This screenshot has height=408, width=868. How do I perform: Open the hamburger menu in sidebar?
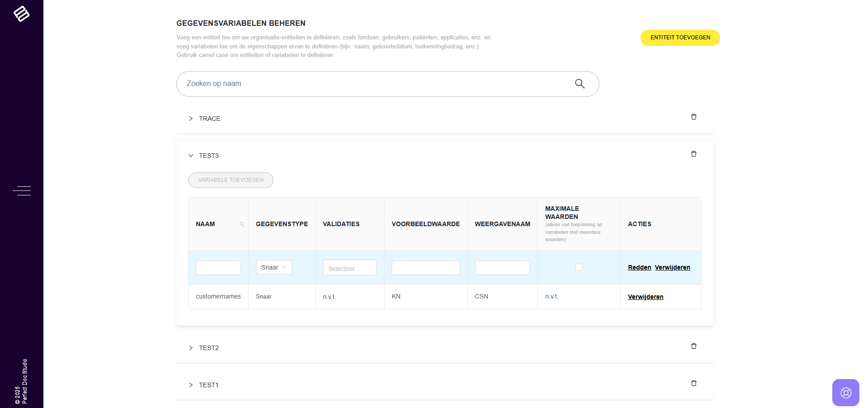22,191
